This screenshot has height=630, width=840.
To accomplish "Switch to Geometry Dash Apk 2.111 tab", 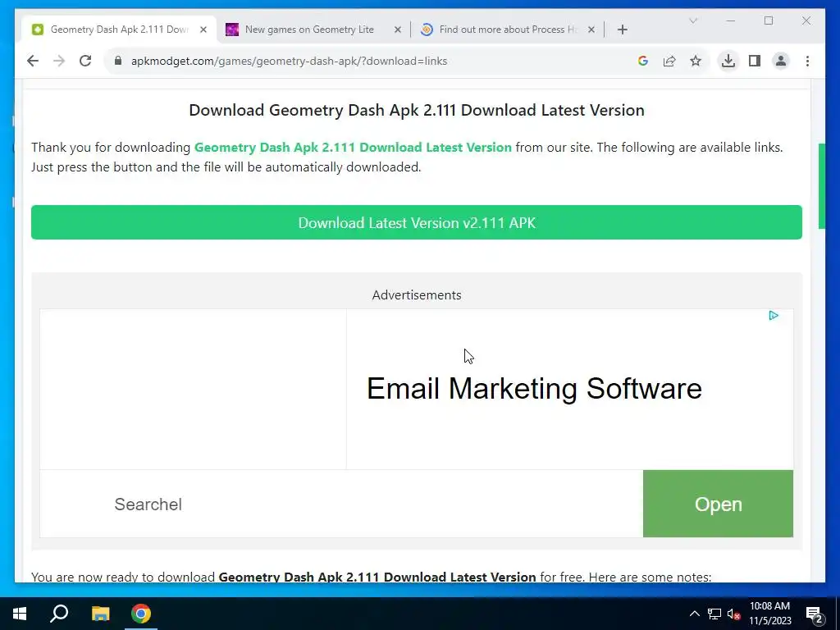I will (x=120, y=30).
